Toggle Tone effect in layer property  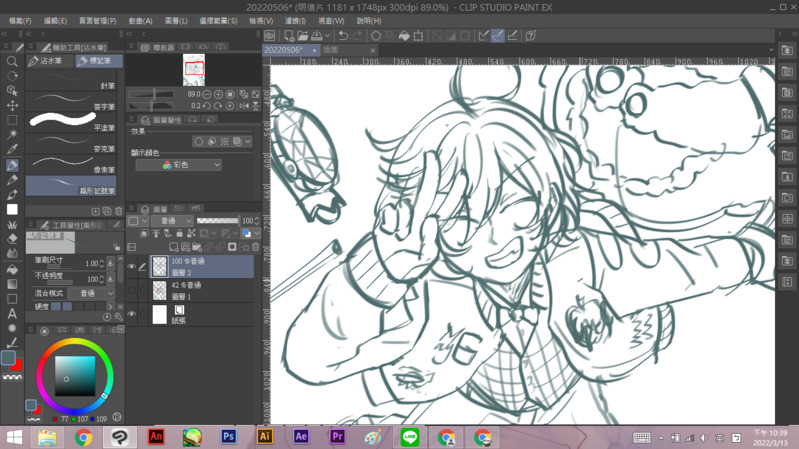[224, 141]
